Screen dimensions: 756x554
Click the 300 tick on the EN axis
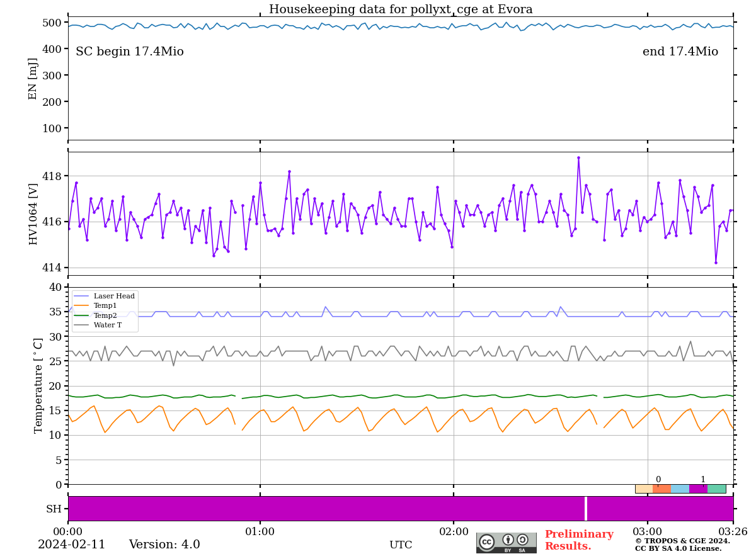click(52, 76)
